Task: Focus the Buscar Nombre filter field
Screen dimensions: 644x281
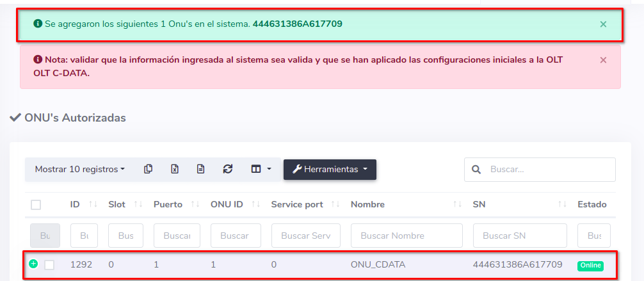Action: point(406,236)
